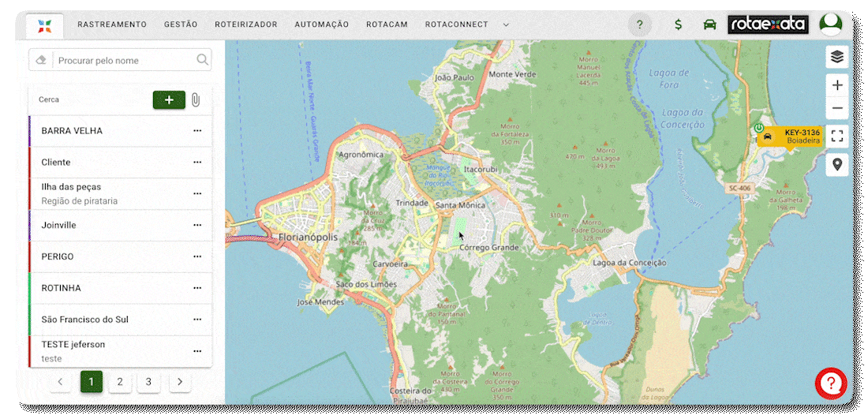Open the ROTEIRIZADOR menu
Screen dimensions: 868x419
point(245,24)
